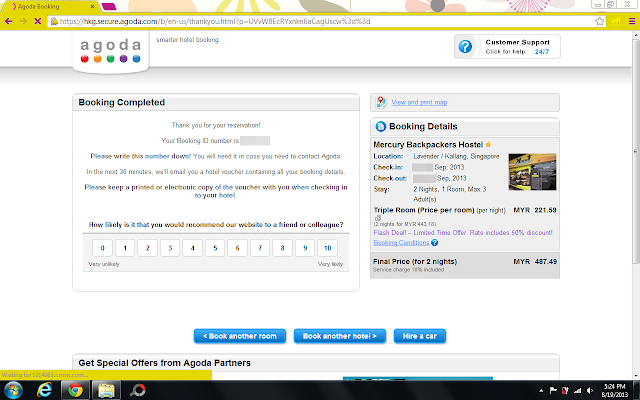Stop page loading with the X button

coord(38,21)
